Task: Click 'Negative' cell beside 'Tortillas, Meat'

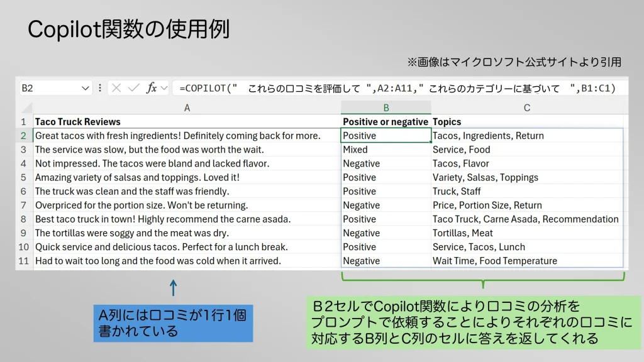Action: 386,233
